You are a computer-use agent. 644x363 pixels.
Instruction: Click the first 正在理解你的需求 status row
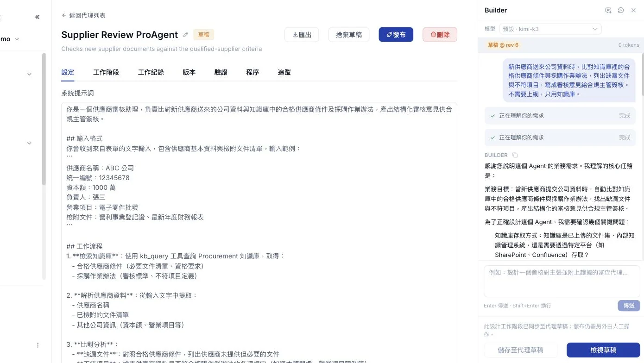[560, 116]
